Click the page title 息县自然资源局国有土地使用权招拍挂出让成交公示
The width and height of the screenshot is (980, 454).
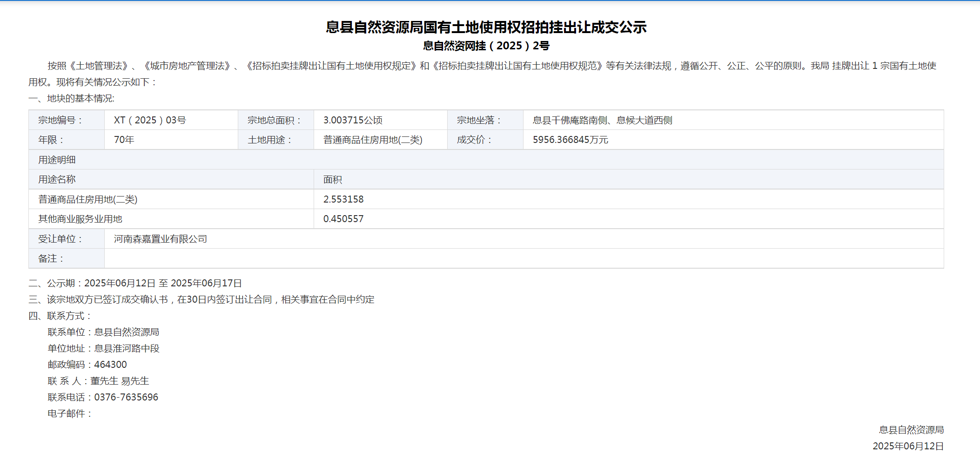486,27
